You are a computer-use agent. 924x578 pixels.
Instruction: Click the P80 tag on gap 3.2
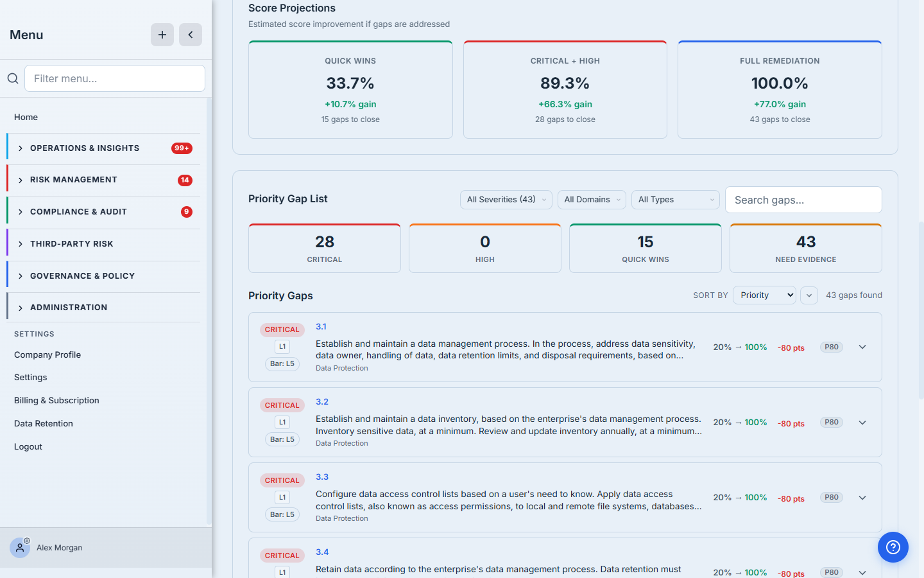[832, 423]
